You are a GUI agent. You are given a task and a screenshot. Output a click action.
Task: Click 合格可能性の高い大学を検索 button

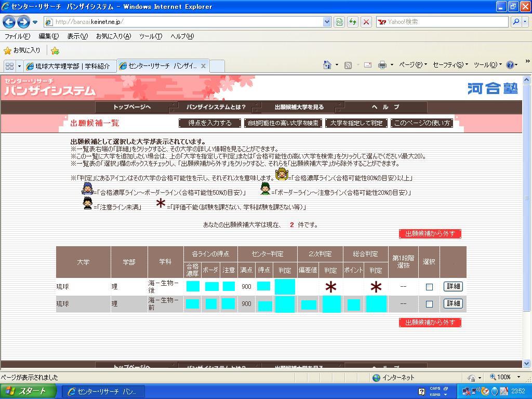(283, 123)
